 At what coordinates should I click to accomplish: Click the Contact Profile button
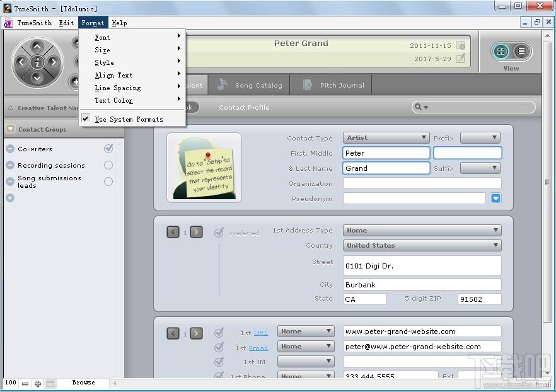(x=244, y=107)
